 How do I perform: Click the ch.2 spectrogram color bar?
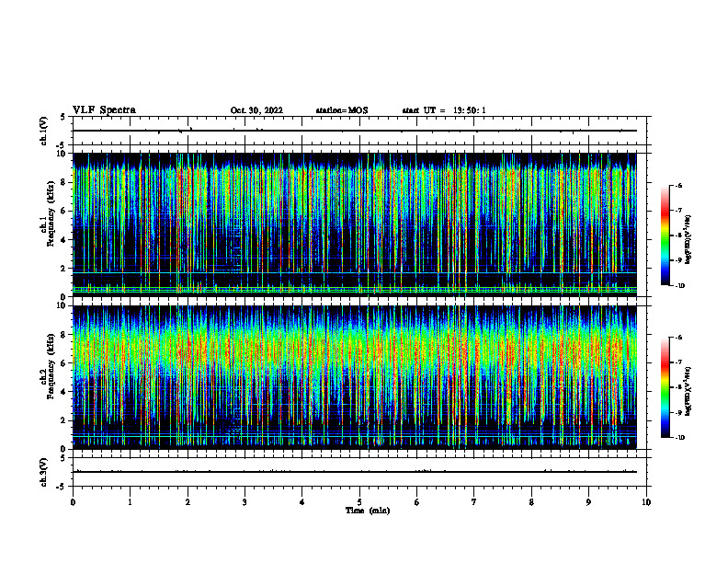coord(665,387)
